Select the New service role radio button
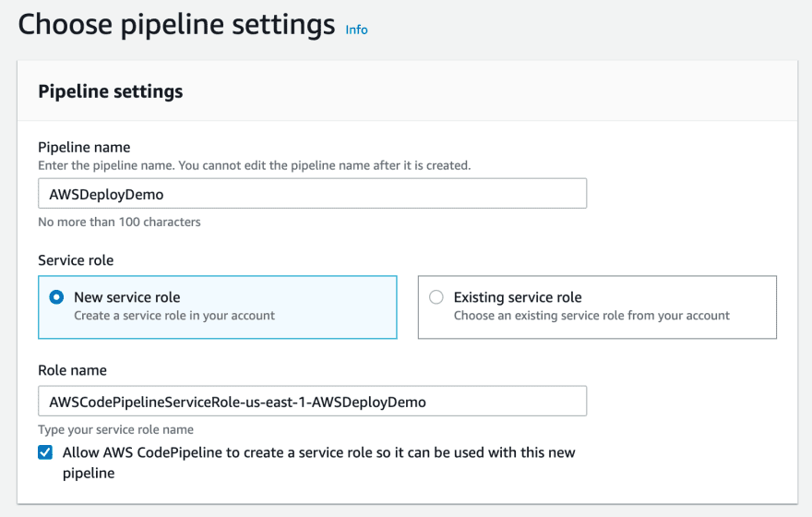812x517 pixels. click(x=56, y=297)
